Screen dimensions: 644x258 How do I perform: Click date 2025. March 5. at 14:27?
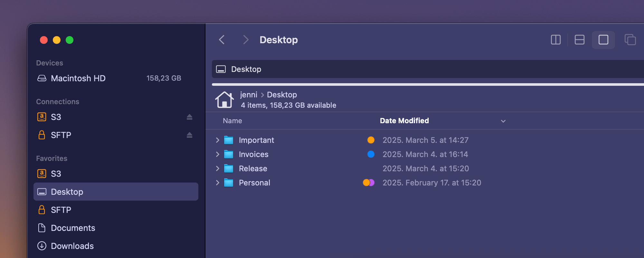coord(426,140)
